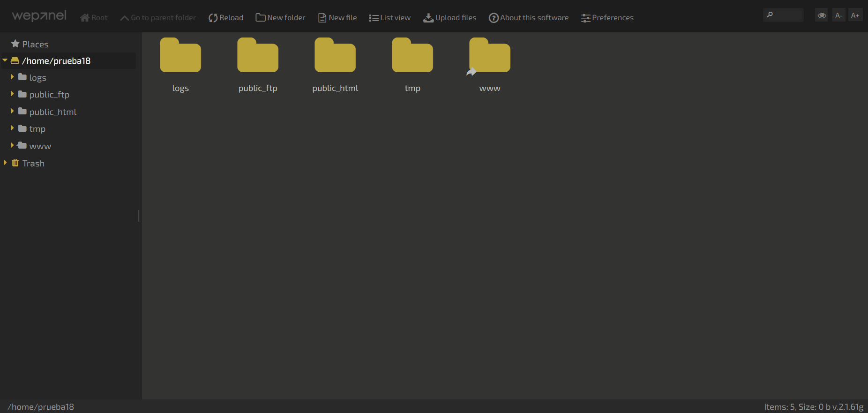Expand the public_html tree node arrow

click(x=12, y=111)
